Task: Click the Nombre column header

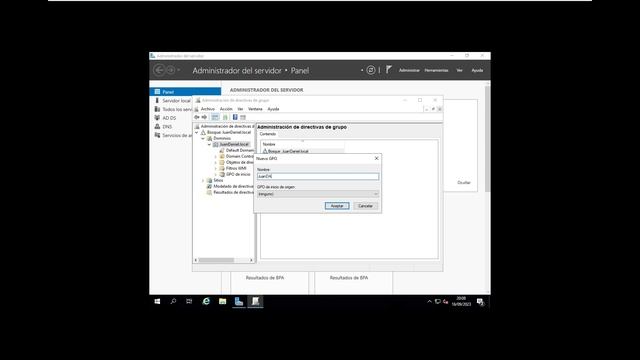Action: click(302, 144)
